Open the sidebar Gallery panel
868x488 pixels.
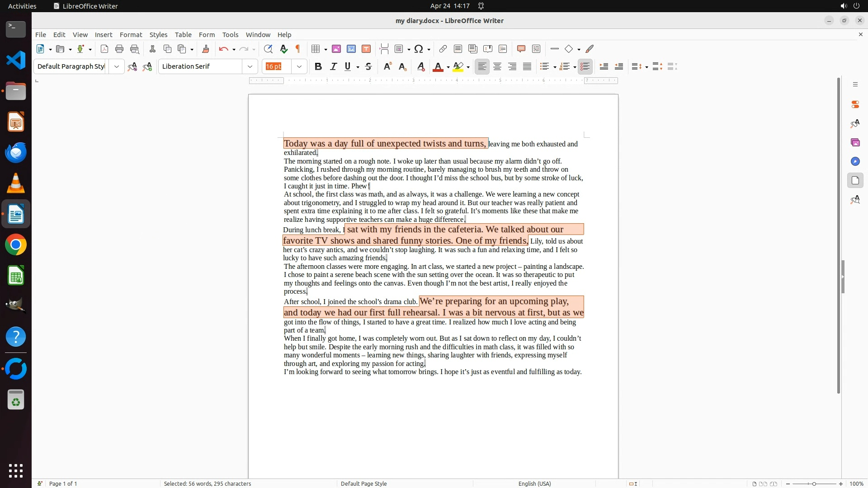coord(855,143)
